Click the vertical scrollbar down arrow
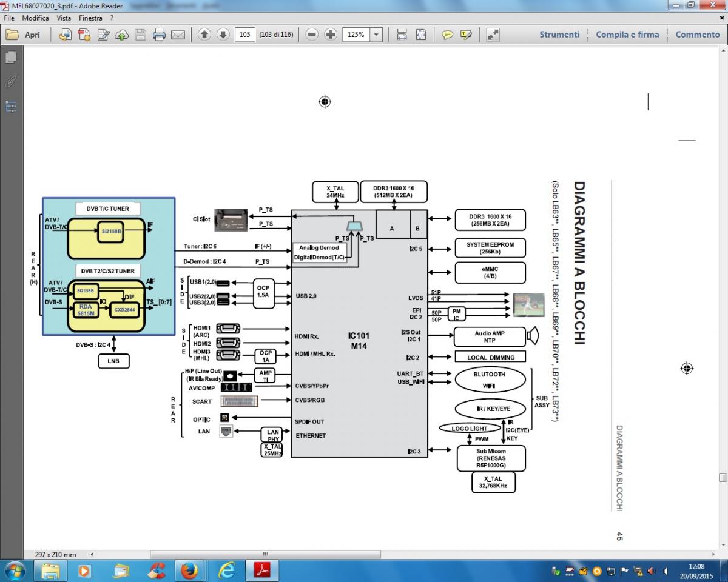The image size is (728, 582). 723,544
